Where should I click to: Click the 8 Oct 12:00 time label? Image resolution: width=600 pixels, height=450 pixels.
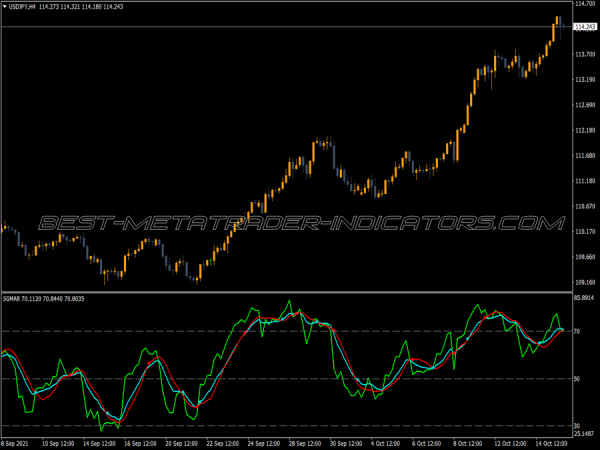[468, 444]
